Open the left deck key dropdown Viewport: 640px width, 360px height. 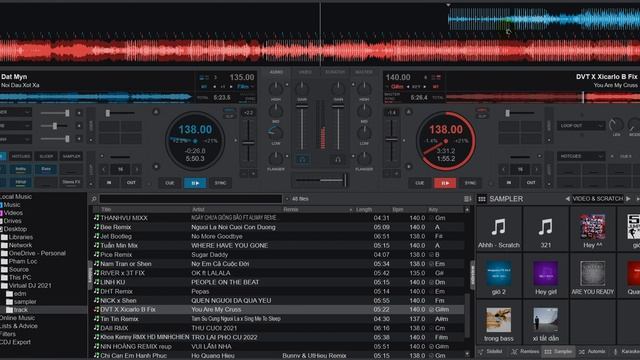coord(245,87)
